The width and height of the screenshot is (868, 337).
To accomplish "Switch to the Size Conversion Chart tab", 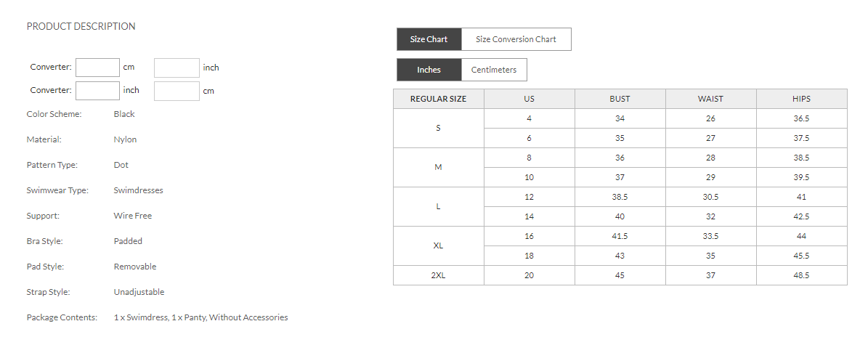I will 516,39.
